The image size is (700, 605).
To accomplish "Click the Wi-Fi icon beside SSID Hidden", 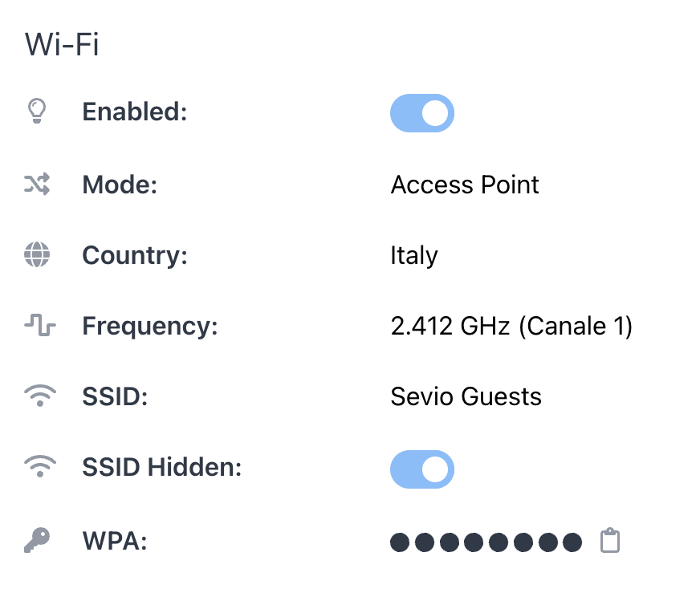I will tap(39, 467).
